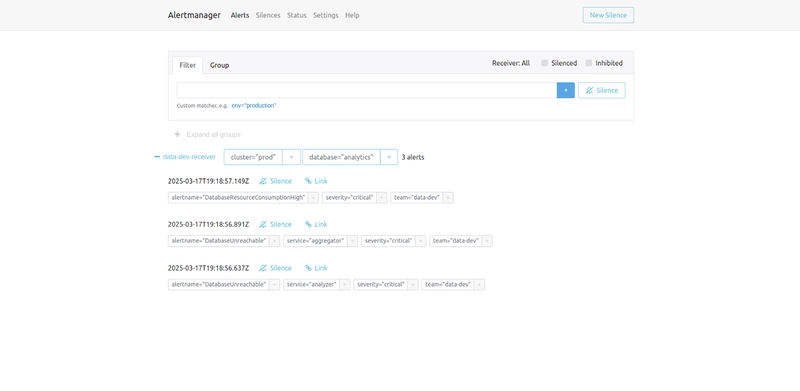Switch to the Group tab
Screen dimensions: 800x391
pyautogui.click(x=219, y=65)
